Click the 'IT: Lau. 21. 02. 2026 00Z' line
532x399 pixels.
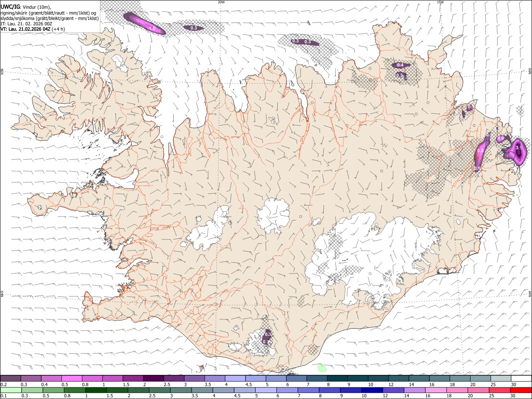coord(26,24)
